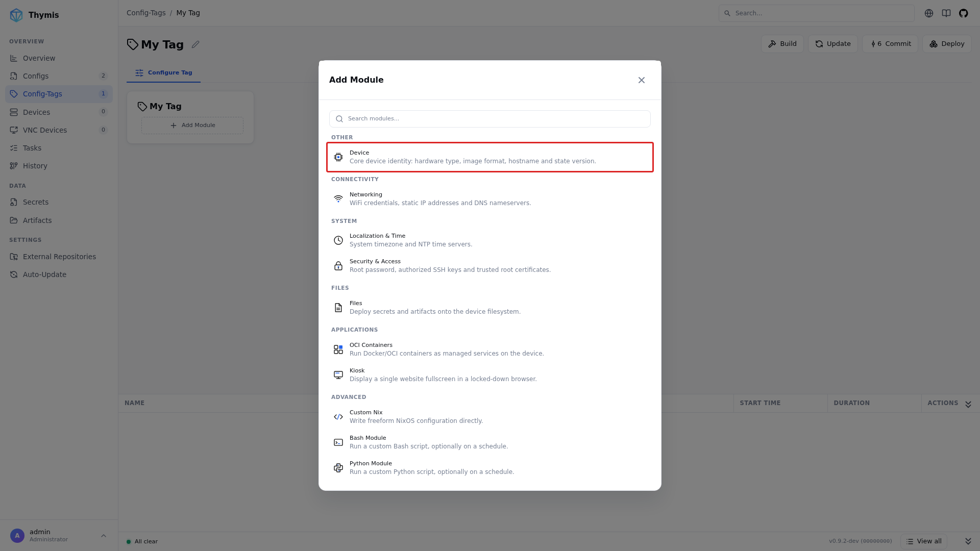Click the Update button
The image size is (980, 551).
[x=833, y=44]
